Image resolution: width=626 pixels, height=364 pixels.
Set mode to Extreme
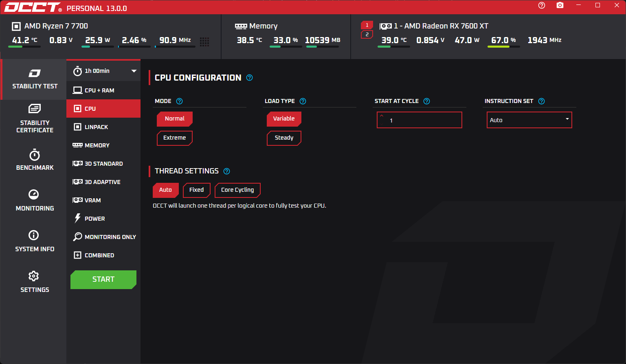point(174,138)
